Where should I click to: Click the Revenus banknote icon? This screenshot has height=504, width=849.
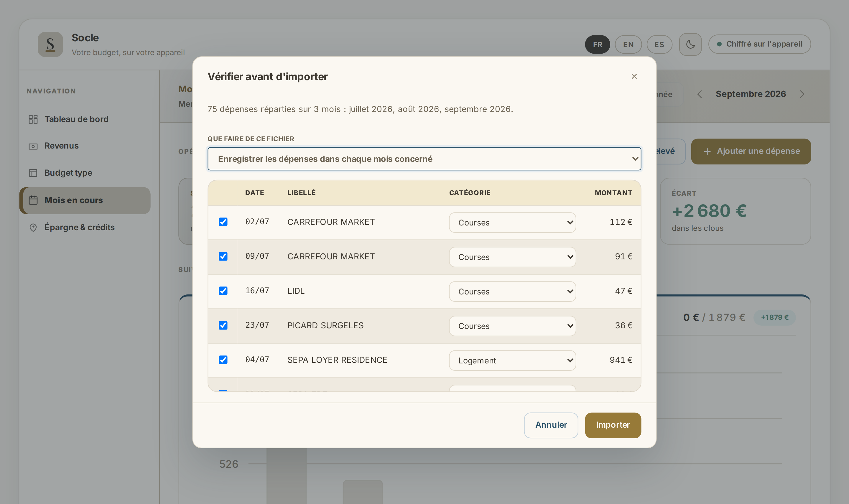pyautogui.click(x=33, y=146)
